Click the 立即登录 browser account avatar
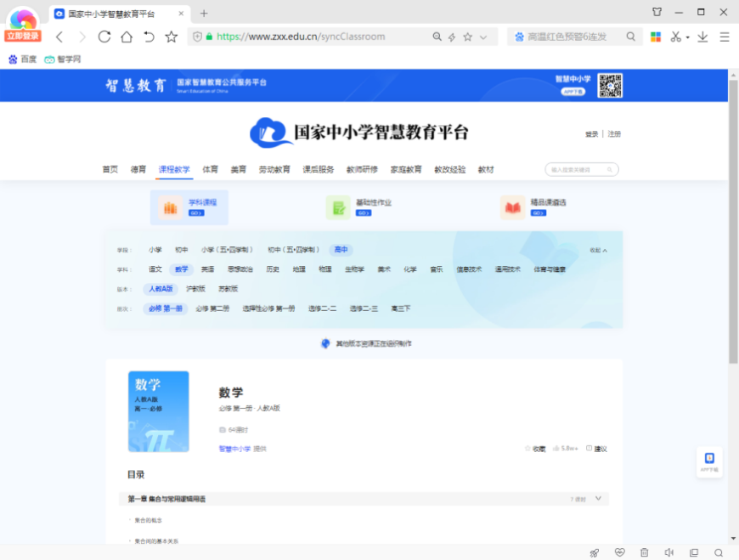The image size is (739, 560). point(23,25)
